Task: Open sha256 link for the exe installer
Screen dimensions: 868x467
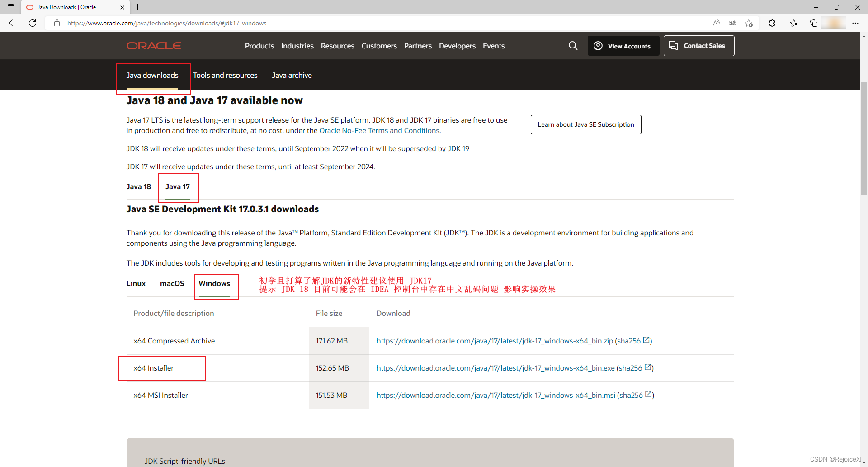Action: coord(635,368)
